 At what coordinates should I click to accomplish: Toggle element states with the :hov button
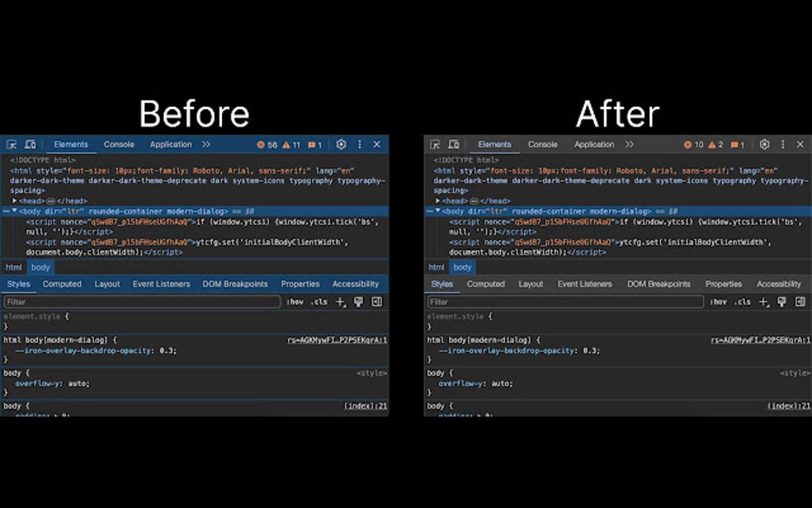tap(295, 302)
